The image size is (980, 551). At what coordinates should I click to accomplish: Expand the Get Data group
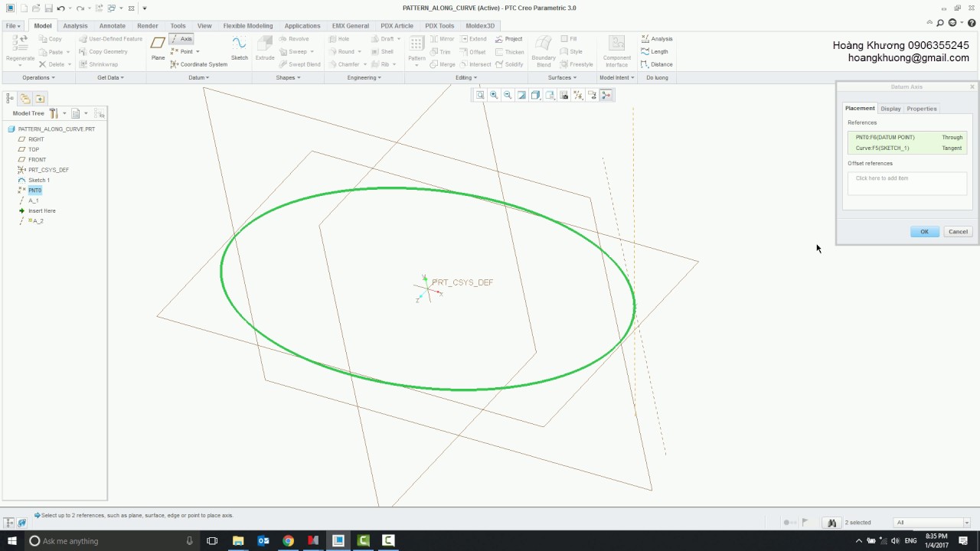click(110, 77)
